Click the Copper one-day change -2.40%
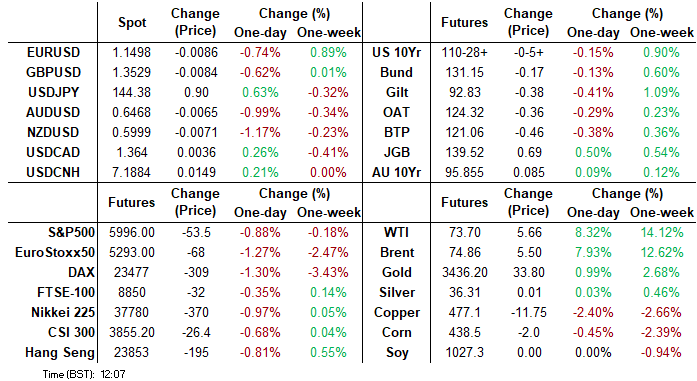 (593, 313)
